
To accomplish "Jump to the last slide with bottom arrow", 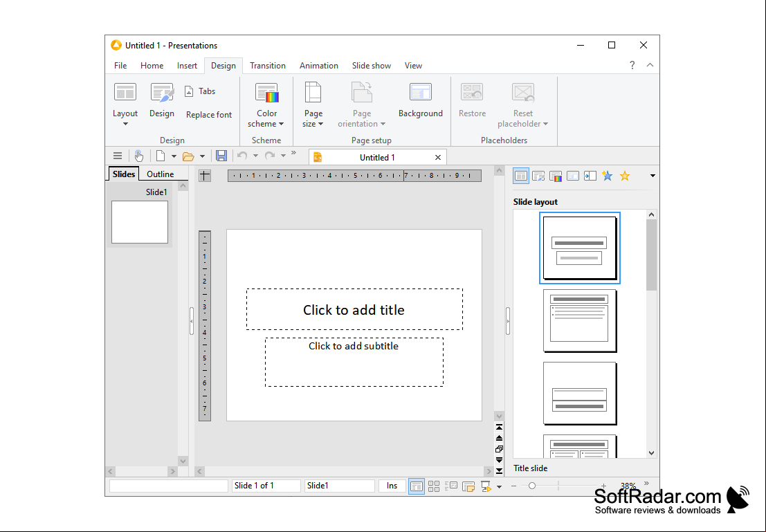I will [x=499, y=471].
